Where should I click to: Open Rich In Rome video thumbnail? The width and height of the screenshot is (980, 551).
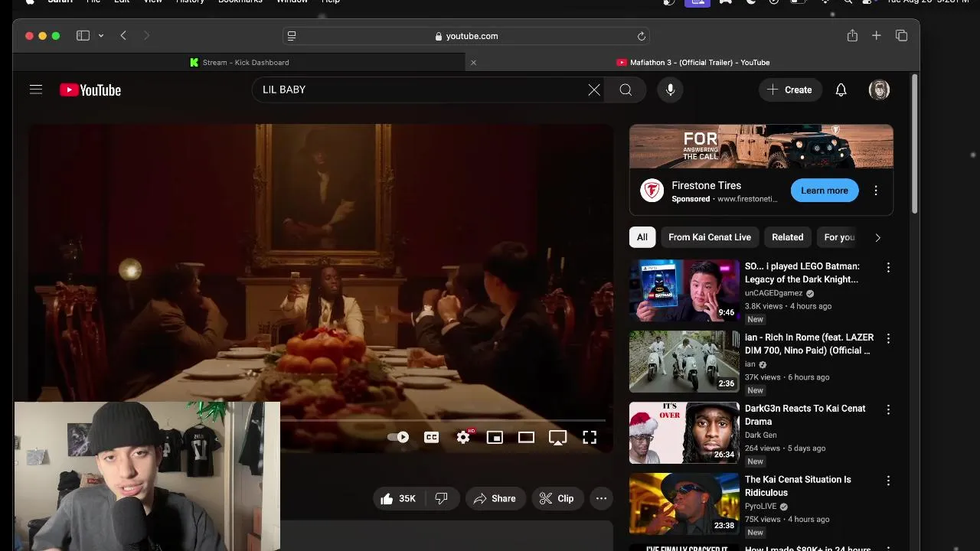684,362
